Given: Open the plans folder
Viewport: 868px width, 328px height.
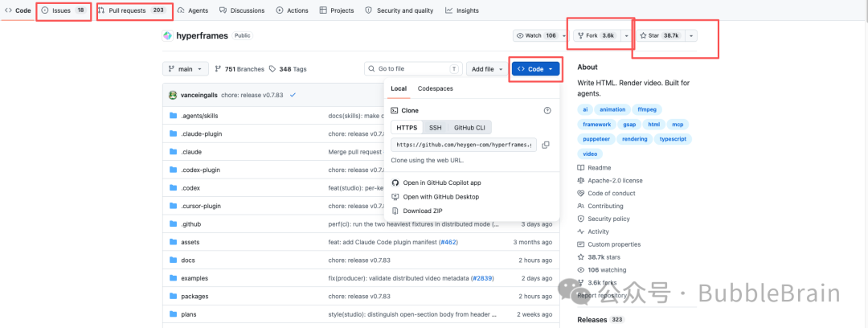Looking at the screenshot, I should tap(189, 314).
